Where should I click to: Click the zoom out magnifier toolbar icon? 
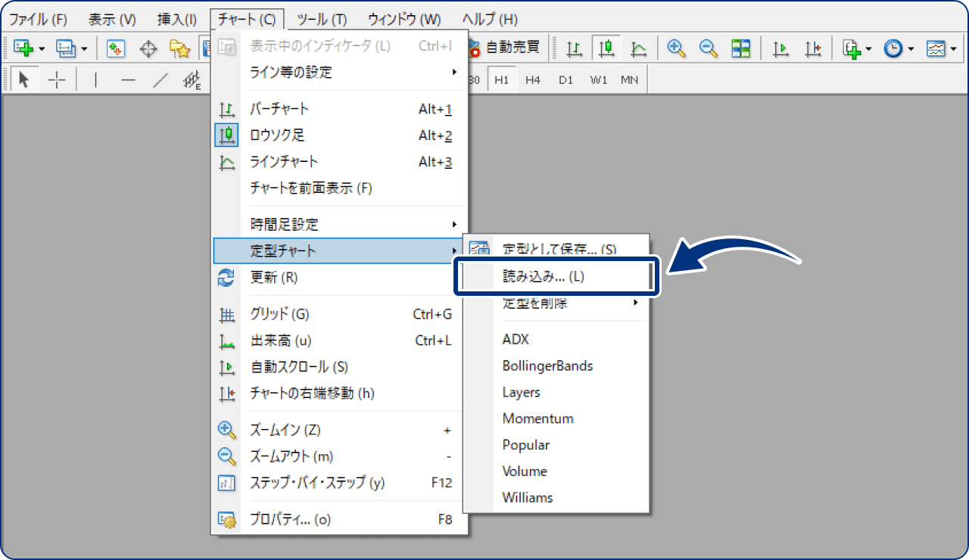pyautogui.click(x=709, y=48)
